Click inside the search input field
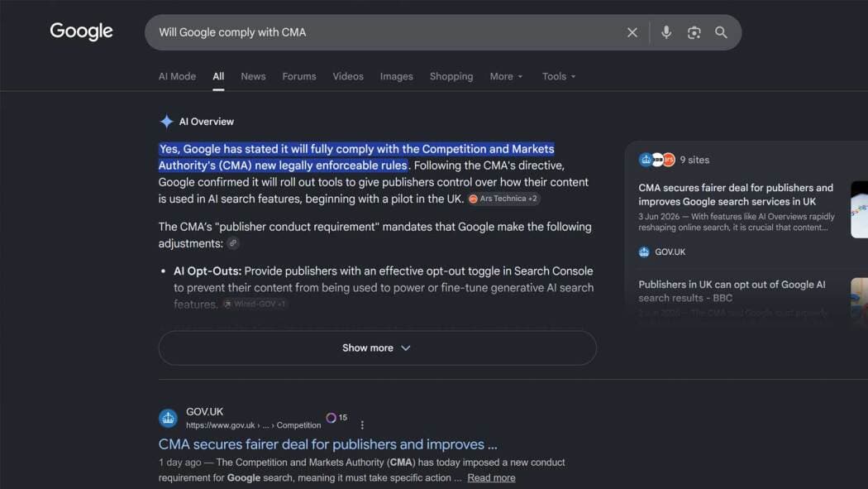This screenshot has height=489, width=868. click(x=388, y=32)
